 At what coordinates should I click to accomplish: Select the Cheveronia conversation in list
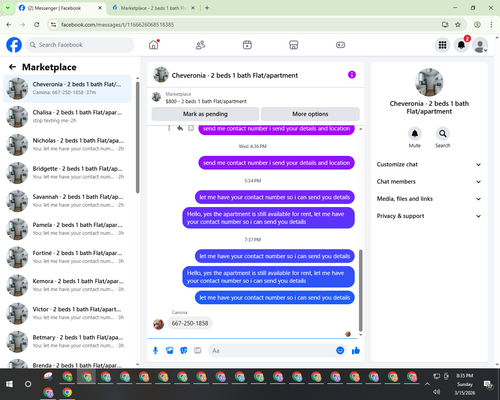[68, 89]
